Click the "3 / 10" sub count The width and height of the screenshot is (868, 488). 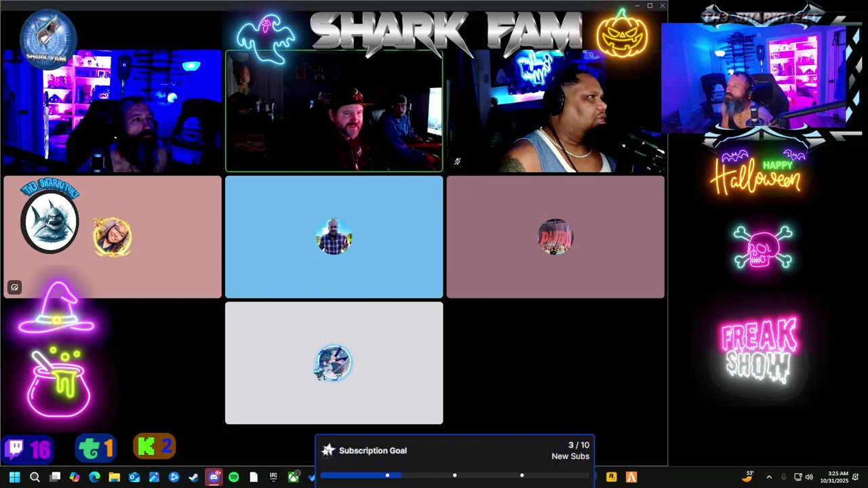click(x=578, y=445)
